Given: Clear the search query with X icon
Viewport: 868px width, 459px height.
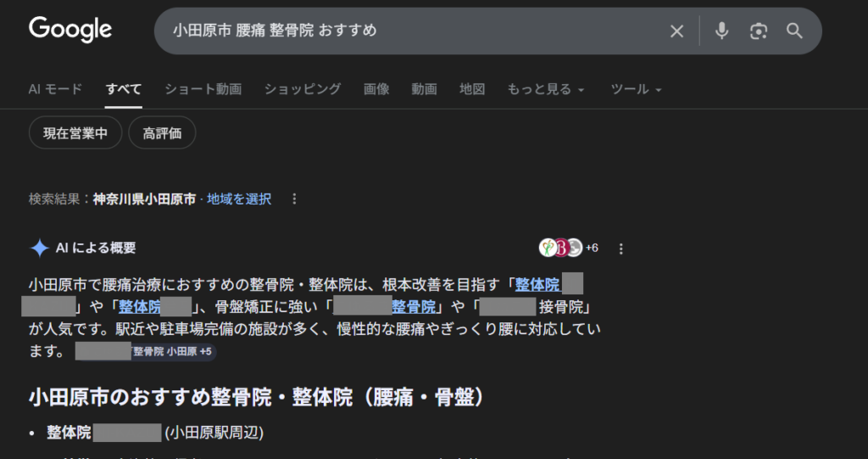Looking at the screenshot, I should (x=676, y=31).
